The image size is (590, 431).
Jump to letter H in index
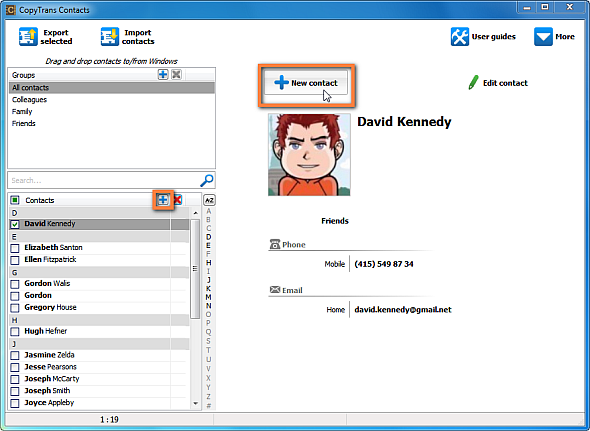click(208, 263)
